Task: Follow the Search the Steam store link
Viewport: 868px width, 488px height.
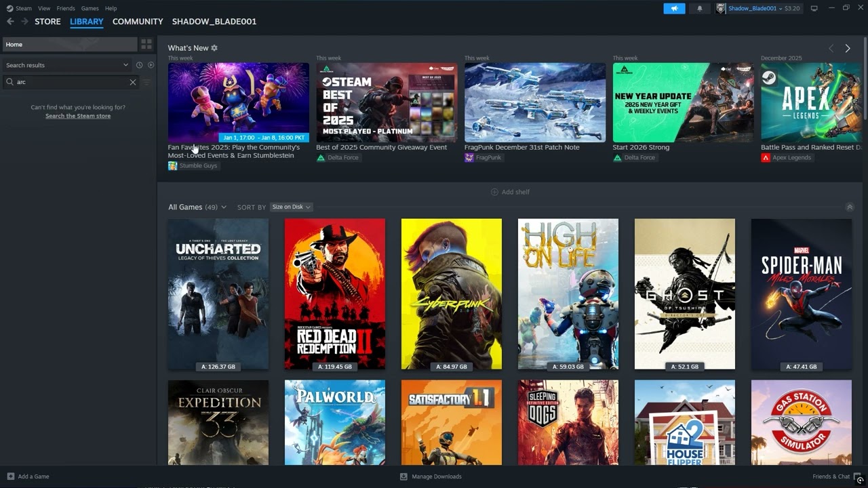Action: point(78,116)
